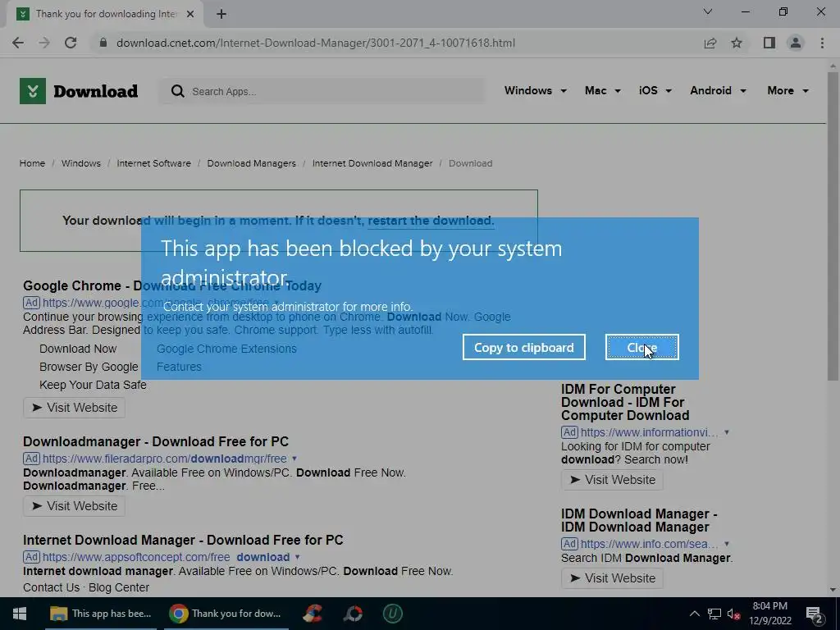Click the search magnifier icon
Viewport: 840px width, 630px height.
pyautogui.click(x=178, y=92)
